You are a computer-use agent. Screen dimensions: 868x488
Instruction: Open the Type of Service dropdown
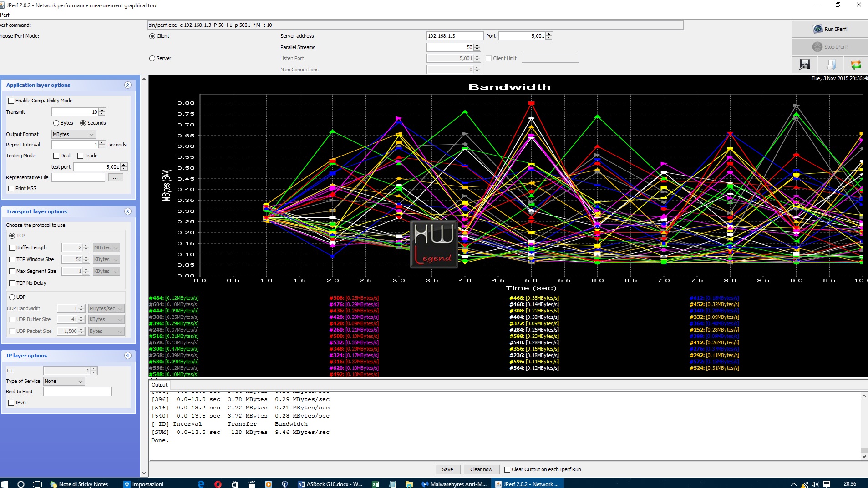tap(64, 381)
